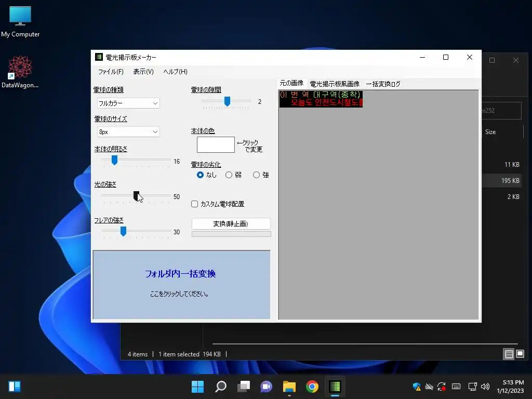The height and width of the screenshot is (399, 532).
Task: Click the フォルダ内一括変換 panel
Action: click(181, 285)
